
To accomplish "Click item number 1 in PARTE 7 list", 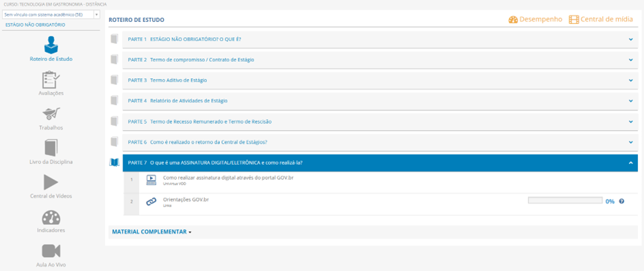I will tap(131, 180).
